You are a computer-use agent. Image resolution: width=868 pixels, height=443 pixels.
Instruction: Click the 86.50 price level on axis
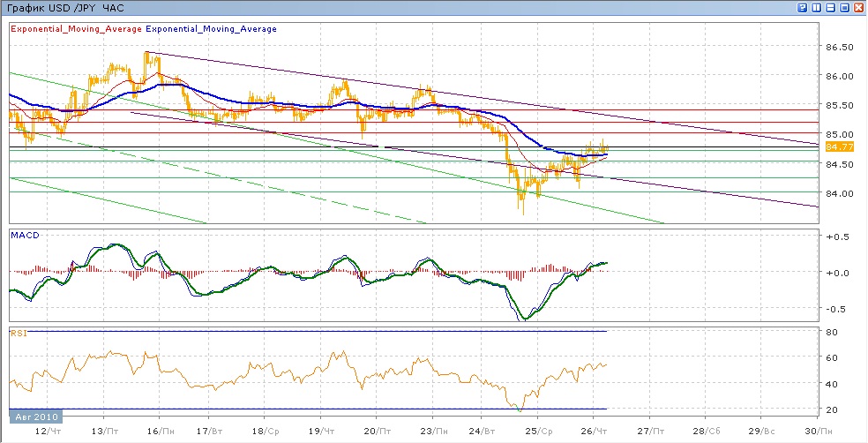[840, 48]
